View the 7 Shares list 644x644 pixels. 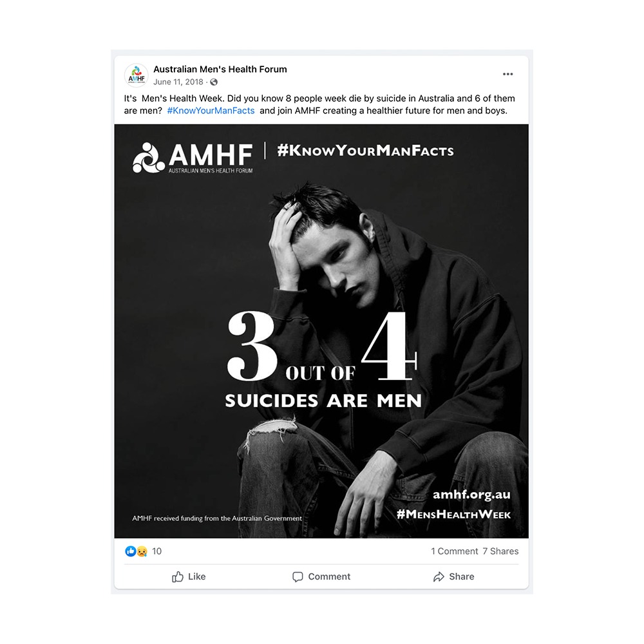(x=500, y=551)
